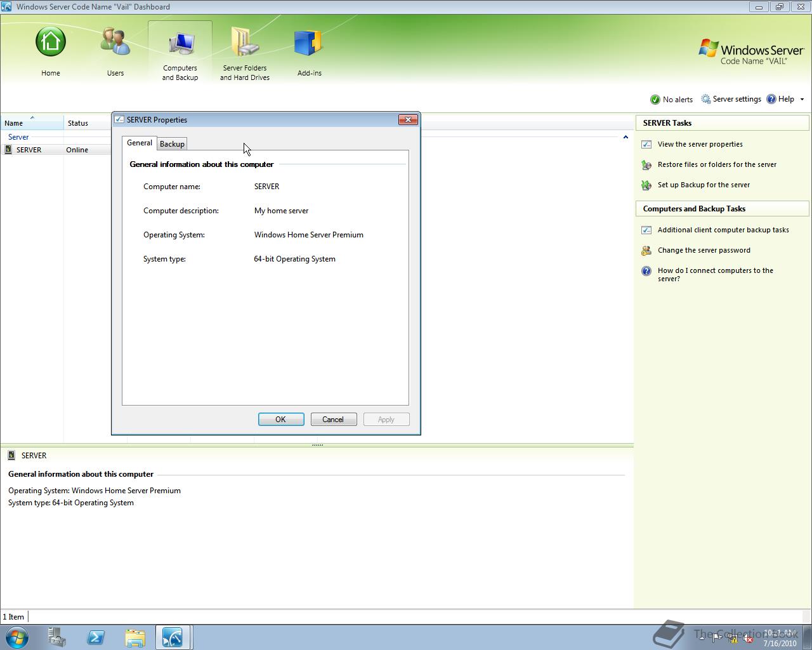The height and width of the screenshot is (650, 812).
Task: Open the Add-ins section icon
Action: [x=310, y=43]
